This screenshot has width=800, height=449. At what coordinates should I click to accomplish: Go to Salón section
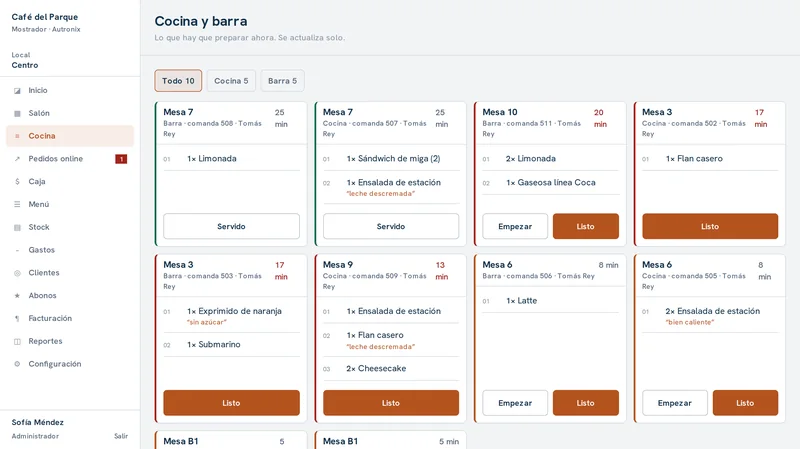point(70,113)
